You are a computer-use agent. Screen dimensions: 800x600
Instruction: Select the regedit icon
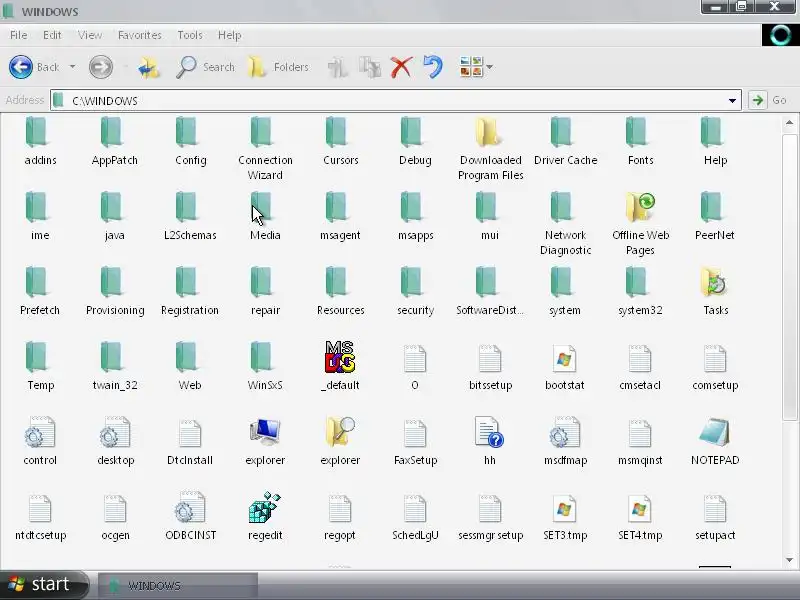click(265, 508)
